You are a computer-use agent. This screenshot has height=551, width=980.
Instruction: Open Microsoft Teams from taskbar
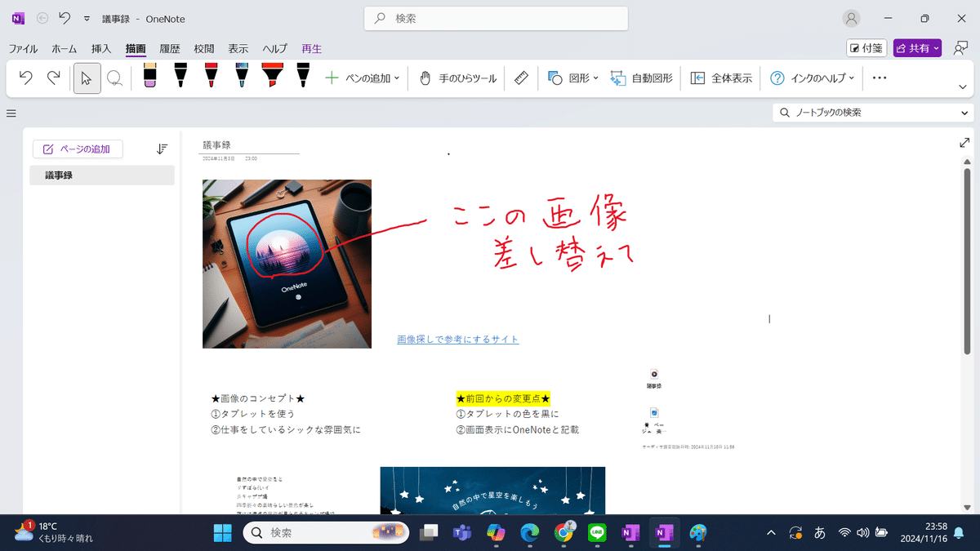(462, 532)
